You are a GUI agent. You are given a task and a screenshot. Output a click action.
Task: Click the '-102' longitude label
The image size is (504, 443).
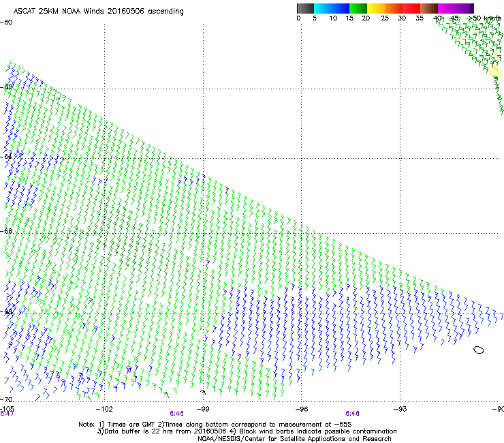pyautogui.click(x=104, y=409)
